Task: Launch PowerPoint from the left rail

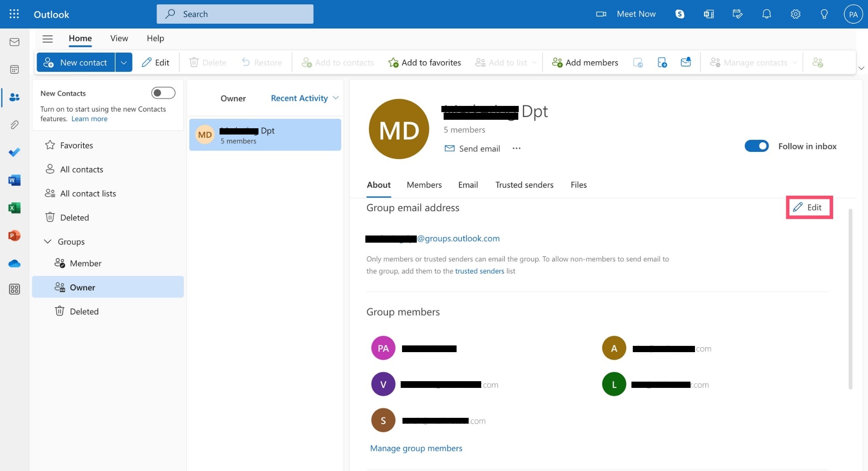Action: point(14,236)
